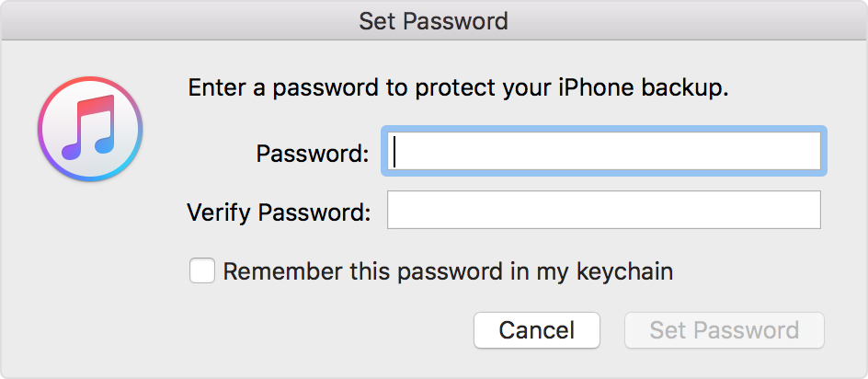Click the "Remember this password" checkbox label text
The height and width of the screenshot is (379, 868).
click(448, 271)
